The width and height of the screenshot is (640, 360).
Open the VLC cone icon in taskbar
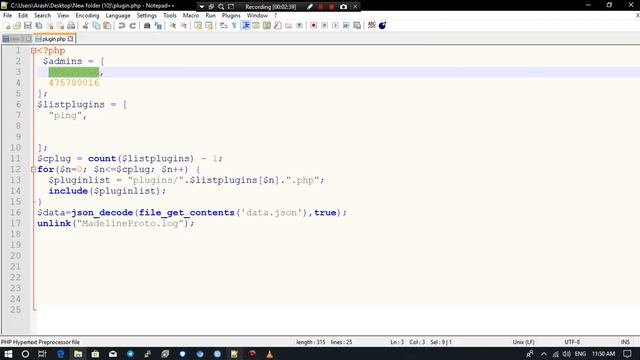pos(269,354)
